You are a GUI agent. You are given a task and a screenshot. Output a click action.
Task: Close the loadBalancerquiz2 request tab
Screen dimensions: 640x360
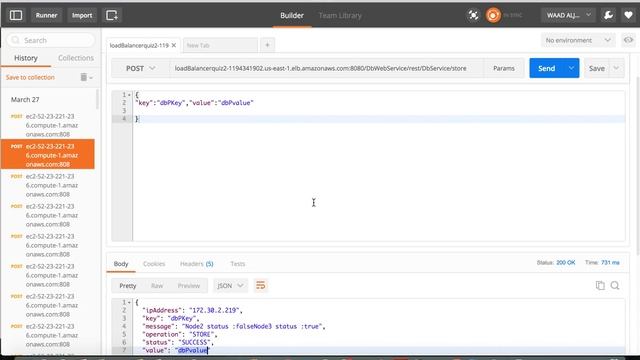coord(174,45)
